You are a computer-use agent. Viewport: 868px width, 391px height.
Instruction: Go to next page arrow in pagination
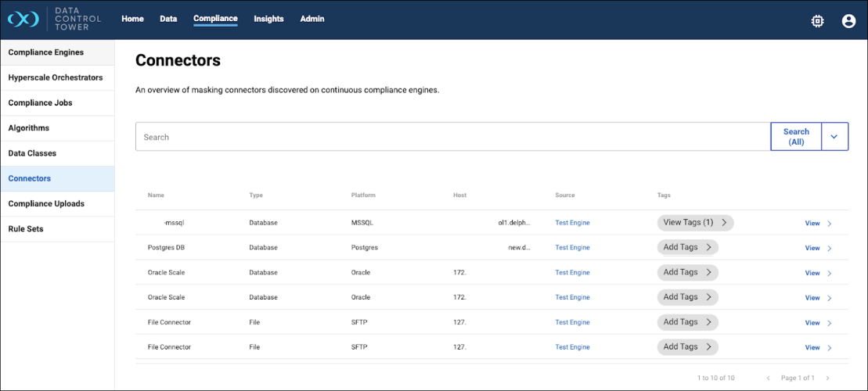[x=829, y=378]
